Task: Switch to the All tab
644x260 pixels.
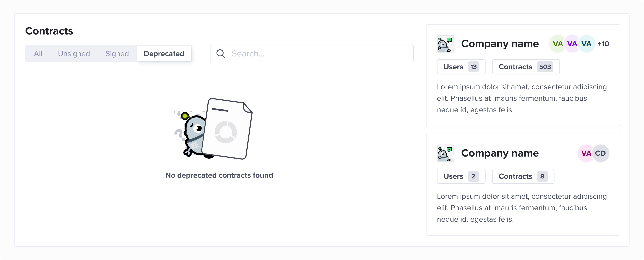Action: click(38, 54)
